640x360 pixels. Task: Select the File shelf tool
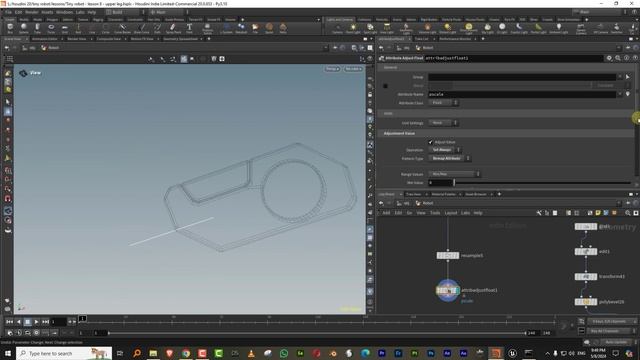point(255,28)
